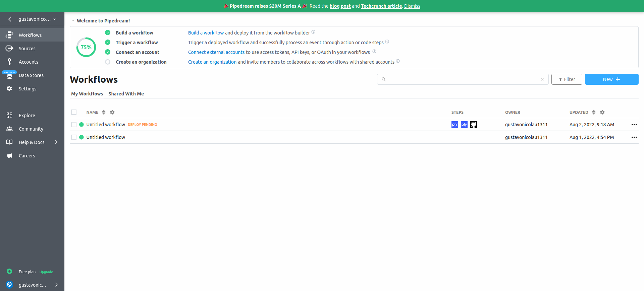Viewport: 644px width, 291px height.
Task: Toggle the select-all workflows checkbox
Action: 74,112
